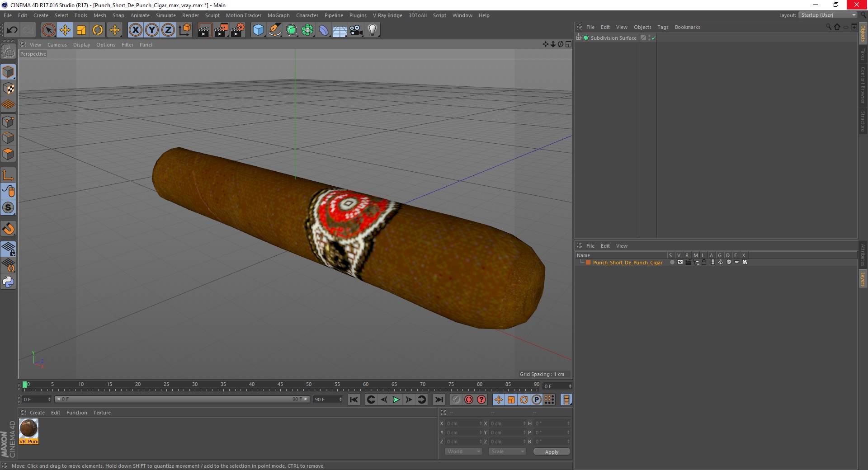
Task: Go to start of animation
Action: click(x=354, y=399)
